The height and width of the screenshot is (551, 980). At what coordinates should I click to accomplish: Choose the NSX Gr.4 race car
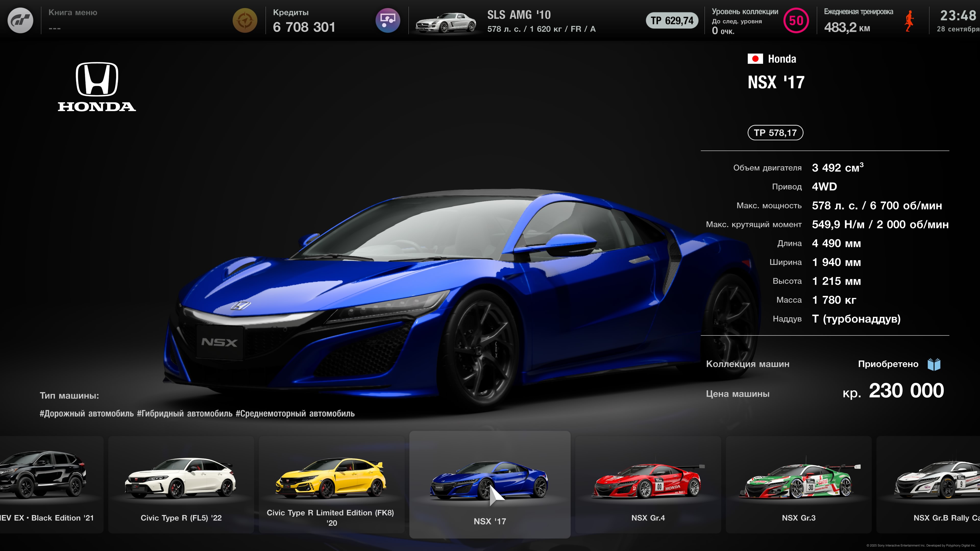point(648,484)
